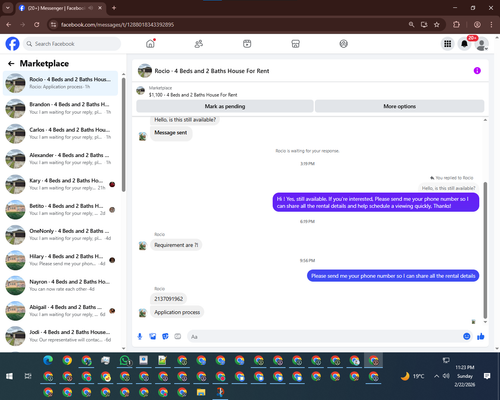500x400 pixels.
Task: Open Alexander conversation in list
Action: 60,159
